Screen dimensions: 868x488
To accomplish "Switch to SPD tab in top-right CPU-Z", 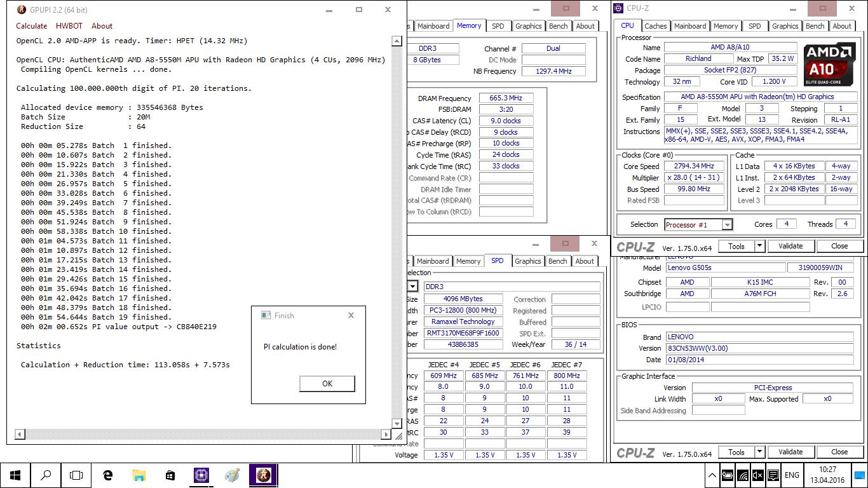I will coord(755,26).
